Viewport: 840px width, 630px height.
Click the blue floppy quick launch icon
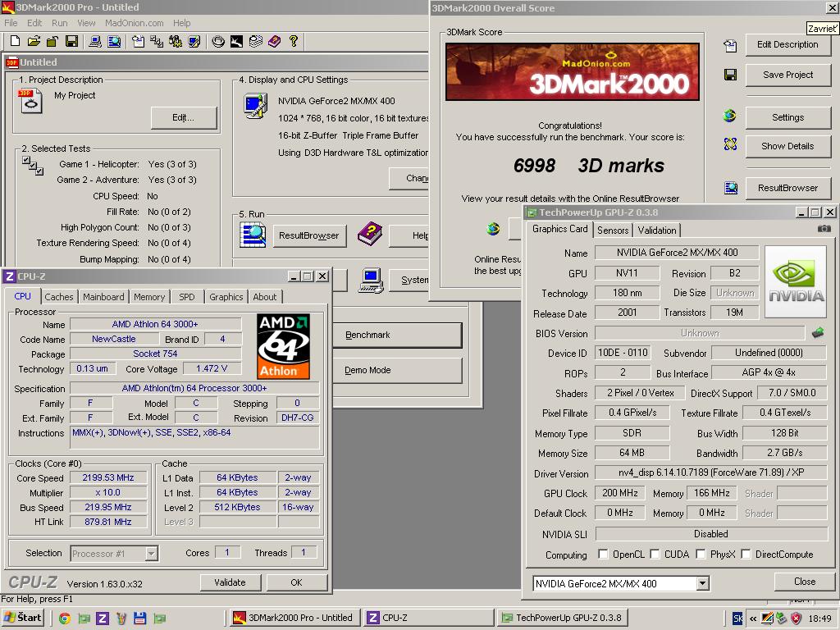pyautogui.click(x=139, y=619)
